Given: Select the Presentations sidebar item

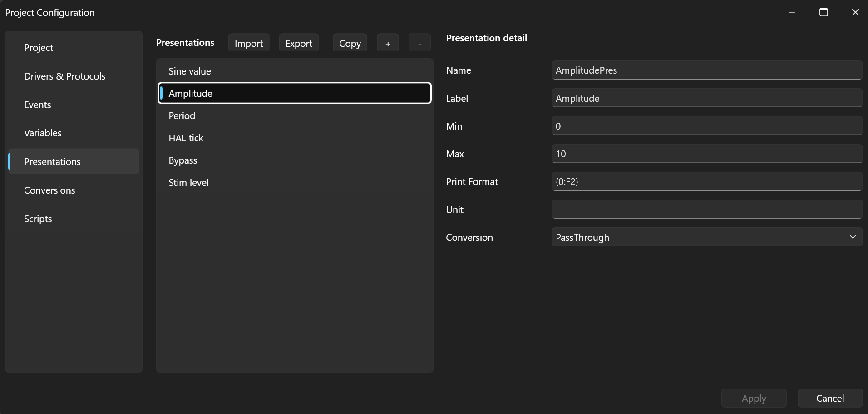Looking at the screenshot, I should point(74,161).
